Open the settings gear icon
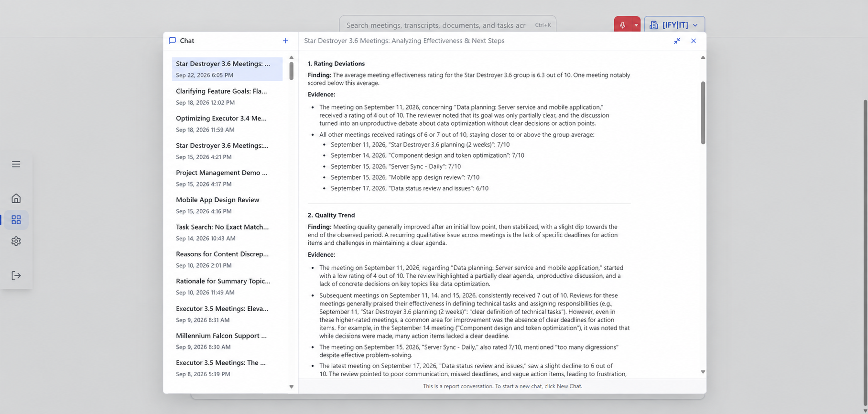 [16, 241]
